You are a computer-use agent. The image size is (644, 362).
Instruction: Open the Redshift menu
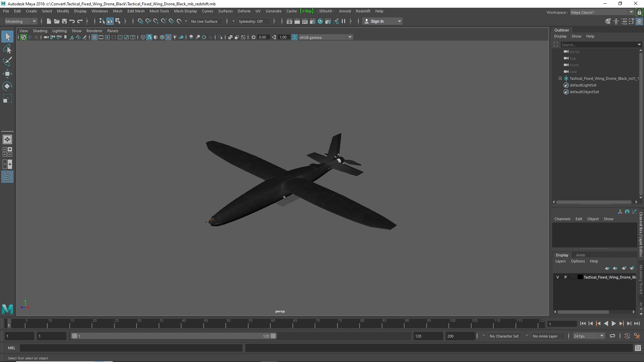363,11
